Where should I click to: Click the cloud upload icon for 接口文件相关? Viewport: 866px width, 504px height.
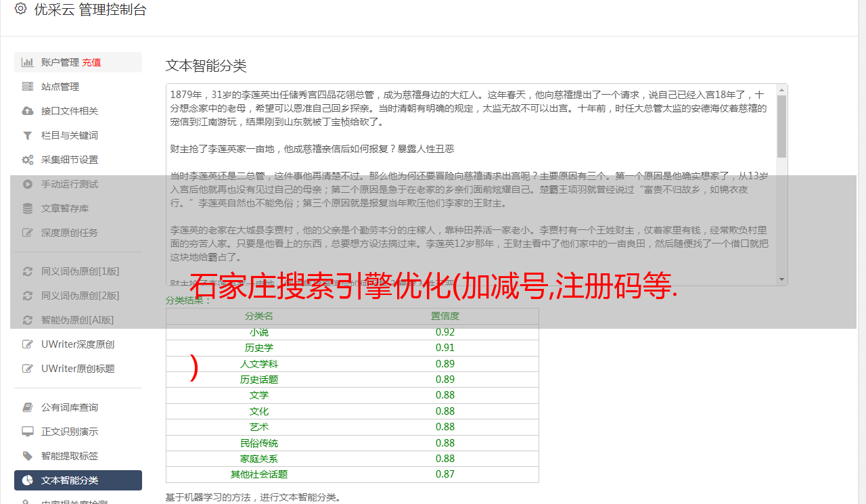tap(28, 111)
